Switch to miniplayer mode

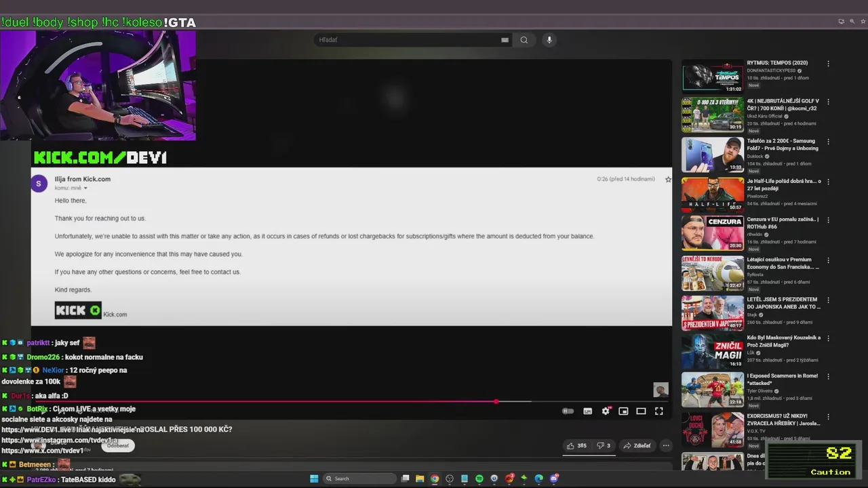(623, 411)
